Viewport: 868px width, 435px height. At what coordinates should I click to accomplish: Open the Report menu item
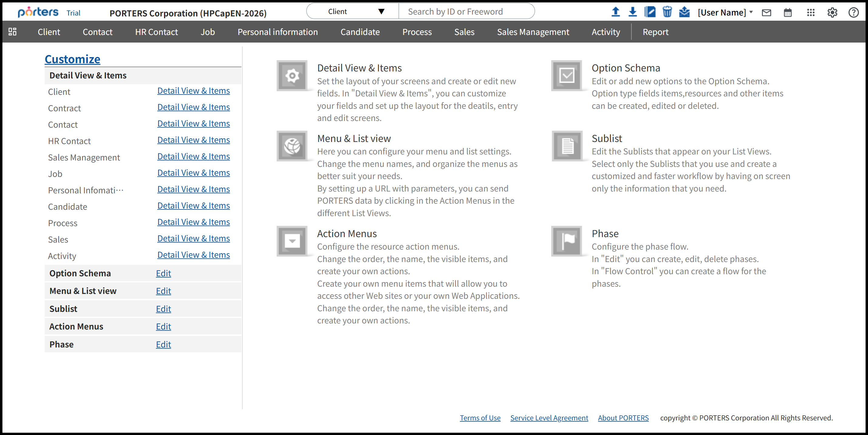click(x=655, y=32)
